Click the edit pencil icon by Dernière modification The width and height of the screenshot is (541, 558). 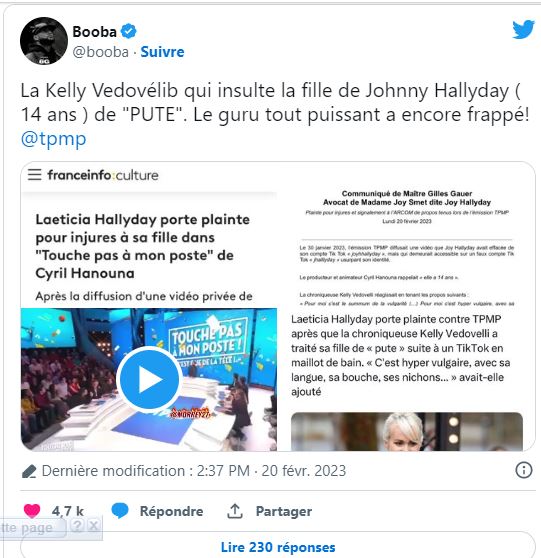coord(29,471)
